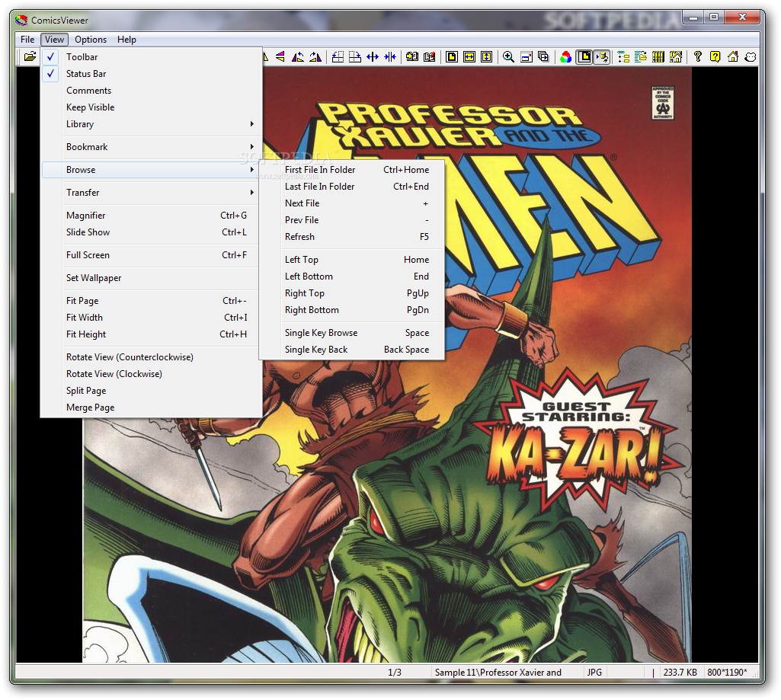The image size is (781, 700).
Task: Select Magnifier from the View menu
Action: point(152,216)
